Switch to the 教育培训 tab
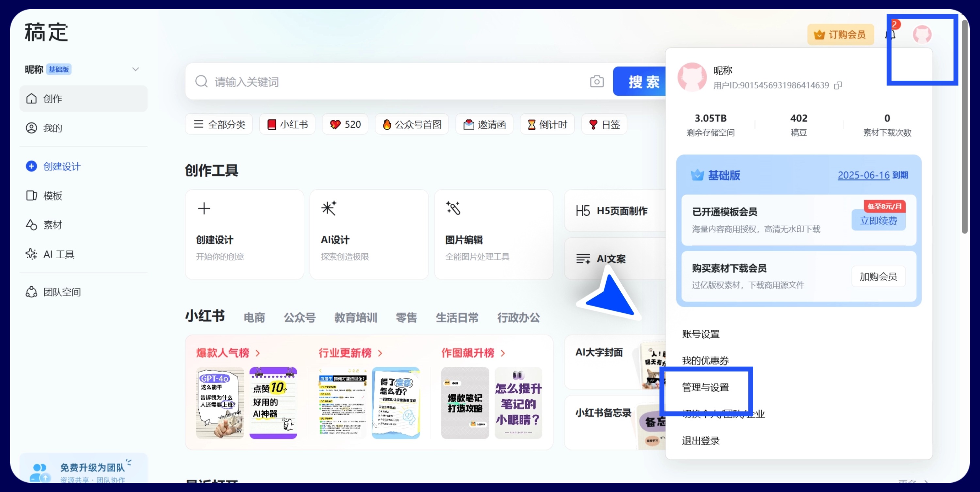Screen dimensions: 980x492 (x=356, y=317)
